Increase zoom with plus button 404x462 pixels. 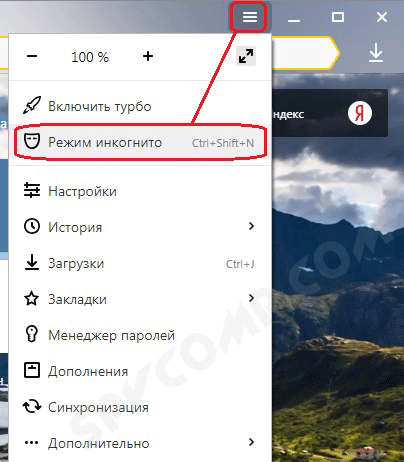[x=148, y=56]
